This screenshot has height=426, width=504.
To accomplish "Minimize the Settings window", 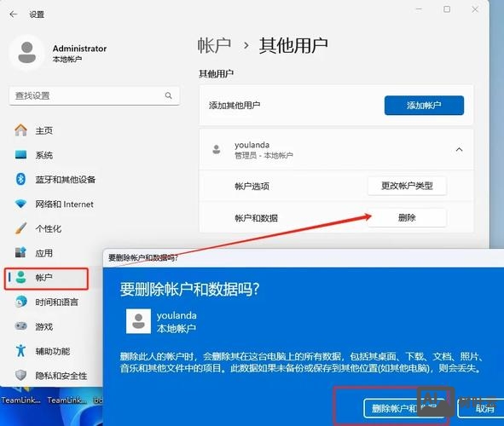I will point(419,9).
